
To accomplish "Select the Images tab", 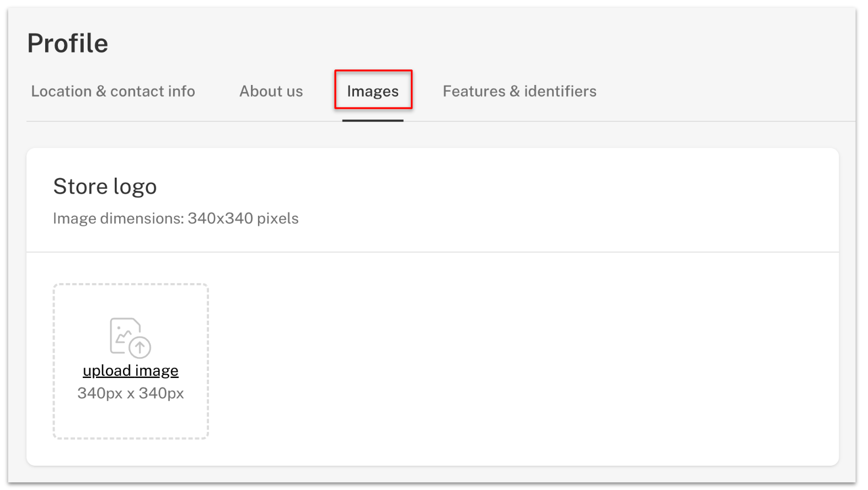I will tap(373, 91).
